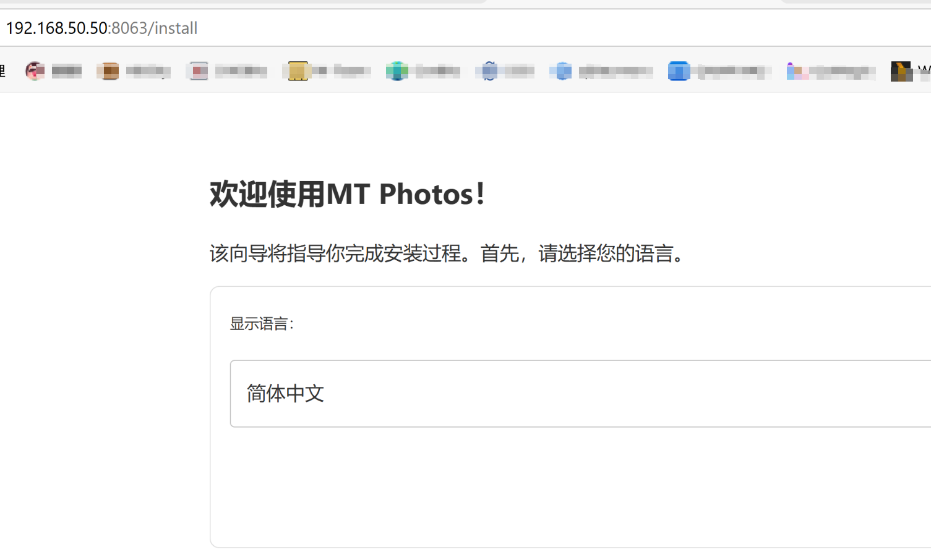Click the purple and pink bookmark icon

tap(797, 71)
